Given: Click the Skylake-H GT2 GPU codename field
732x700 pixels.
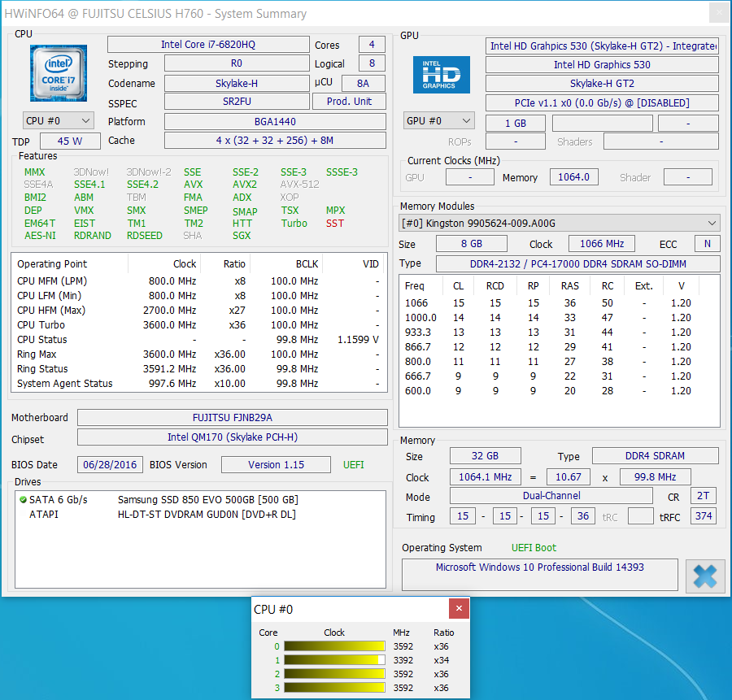Looking at the screenshot, I should point(602,84).
